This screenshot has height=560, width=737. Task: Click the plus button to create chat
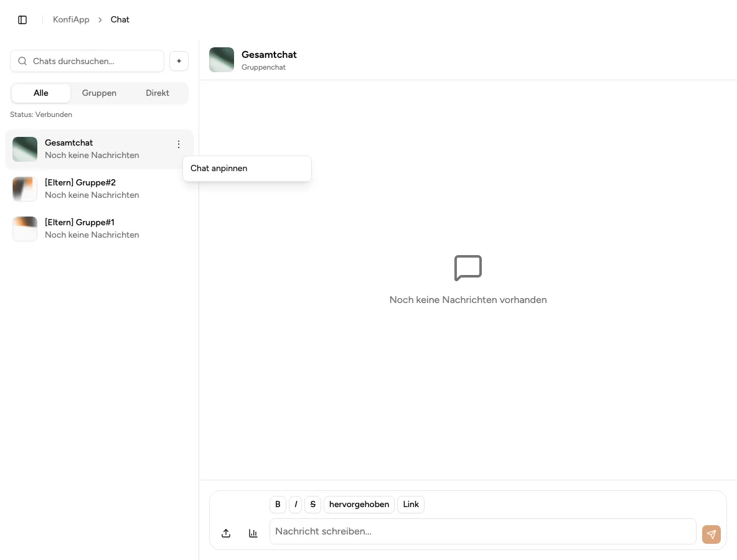pos(179,61)
